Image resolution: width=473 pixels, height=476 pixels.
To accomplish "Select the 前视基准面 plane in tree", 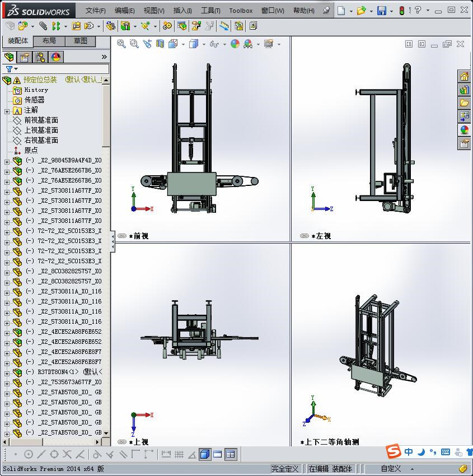I will [41, 120].
